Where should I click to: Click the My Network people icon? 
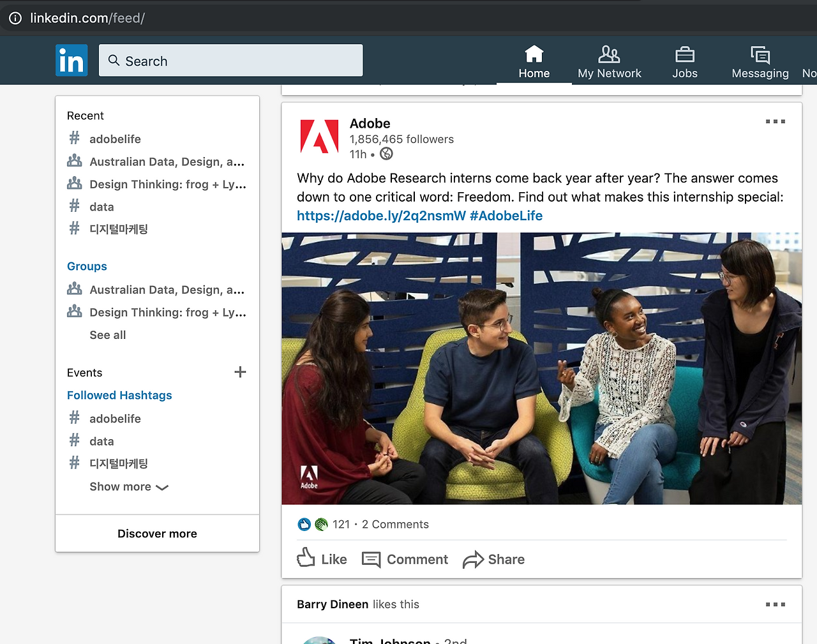pyautogui.click(x=610, y=54)
